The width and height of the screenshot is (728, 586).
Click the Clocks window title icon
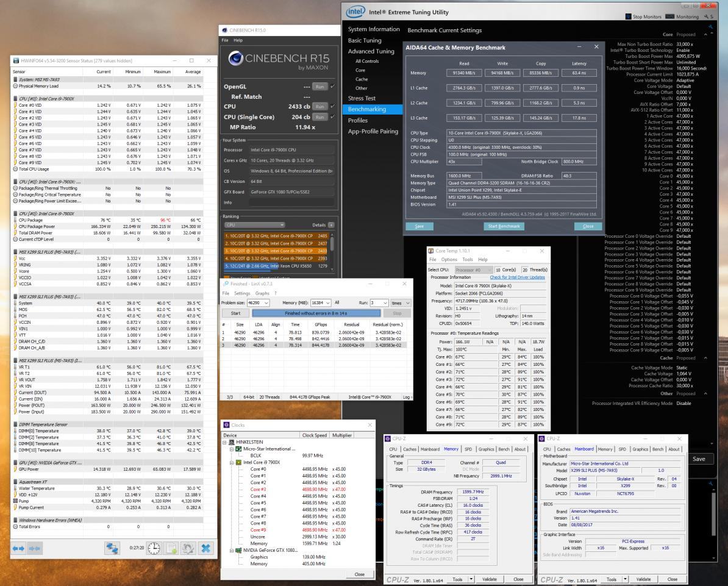227,425
